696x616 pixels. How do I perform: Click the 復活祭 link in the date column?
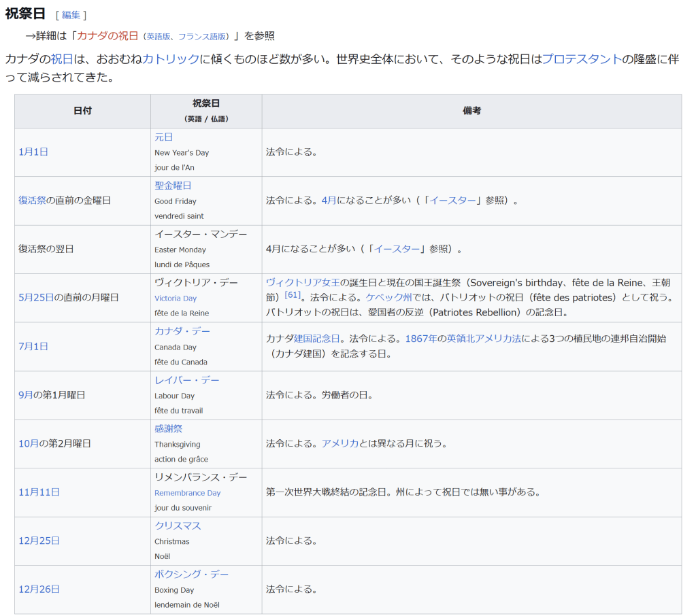click(x=32, y=201)
